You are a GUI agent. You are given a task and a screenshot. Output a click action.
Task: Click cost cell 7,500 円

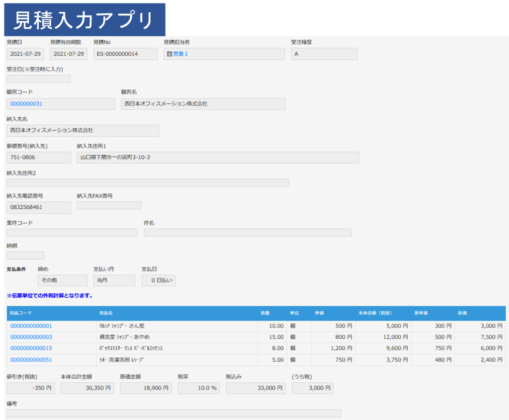point(480,337)
